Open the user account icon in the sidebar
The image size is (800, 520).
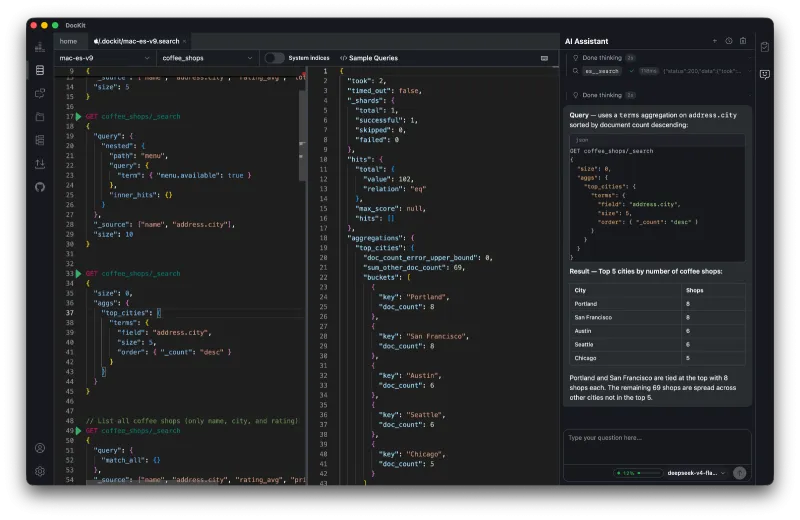click(x=40, y=448)
